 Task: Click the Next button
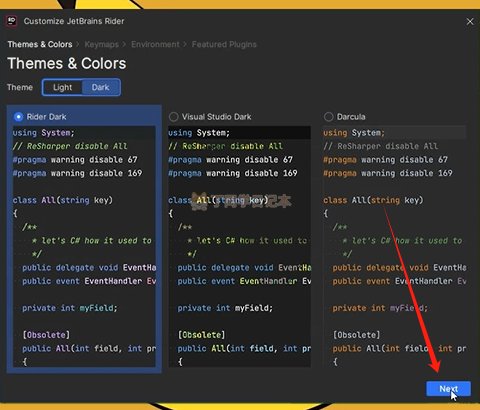click(x=448, y=389)
